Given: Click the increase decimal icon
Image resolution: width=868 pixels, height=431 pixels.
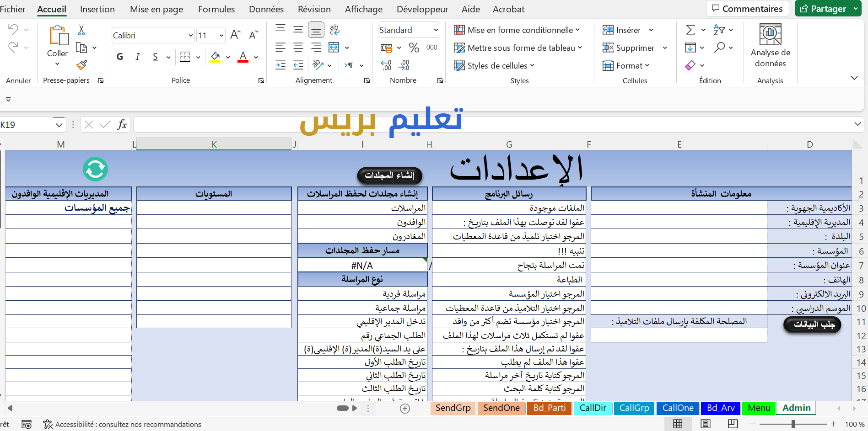Looking at the screenshot, I should (386, 65).
